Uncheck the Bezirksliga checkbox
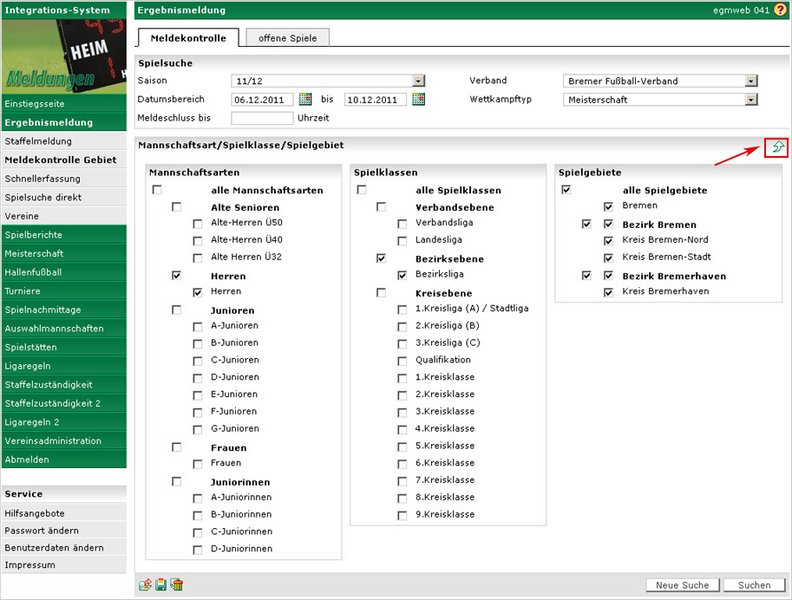This screenshot has height=600, width=792. [402, 274]
